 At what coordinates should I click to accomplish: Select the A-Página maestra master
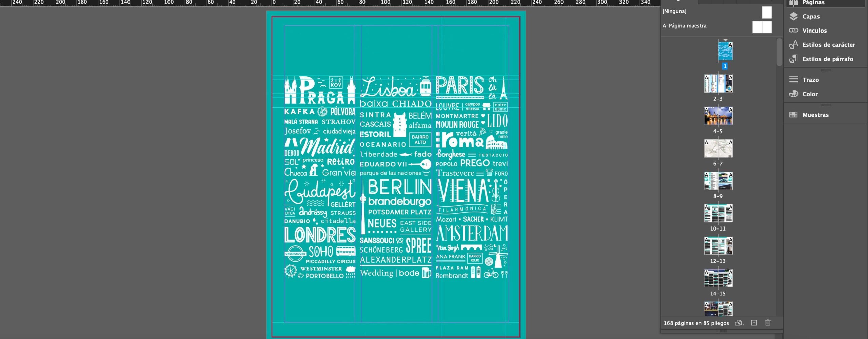[x=717, y=26]
